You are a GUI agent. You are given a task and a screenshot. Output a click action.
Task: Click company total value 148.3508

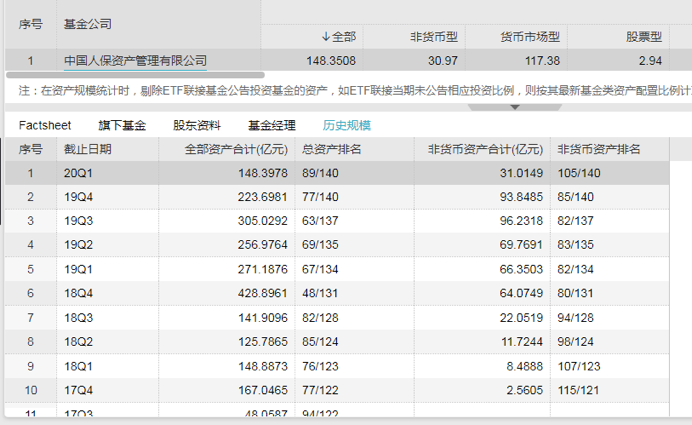tap(331, 60)
